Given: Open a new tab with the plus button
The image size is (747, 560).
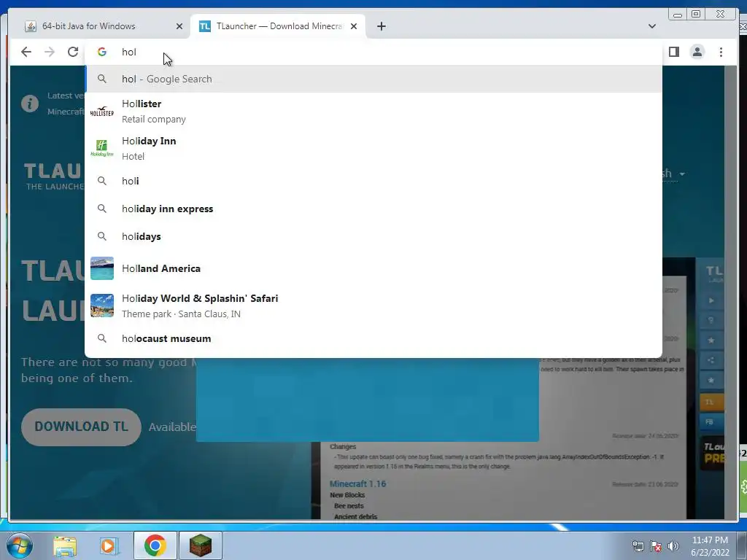Looking at the screenshot, I should point(381,26).
